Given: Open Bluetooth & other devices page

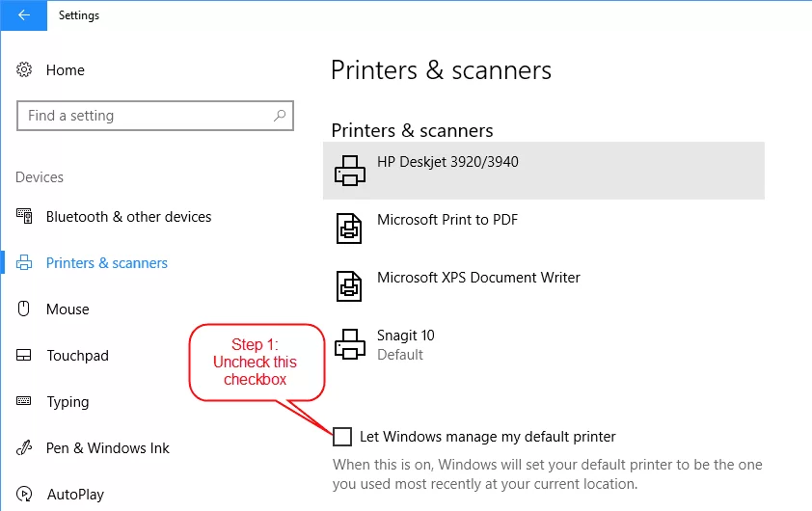Looking at the screenshot, I should point(129,216).
